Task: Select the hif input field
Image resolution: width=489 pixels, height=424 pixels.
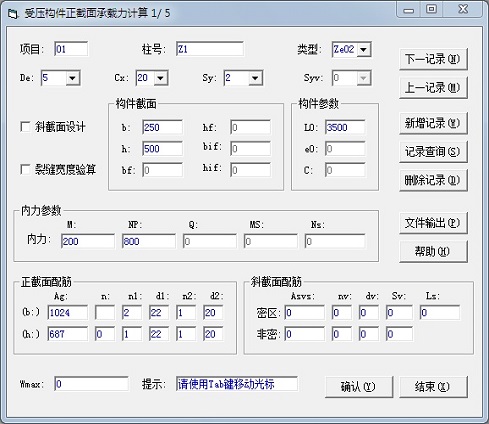Action: pos(250,170)
